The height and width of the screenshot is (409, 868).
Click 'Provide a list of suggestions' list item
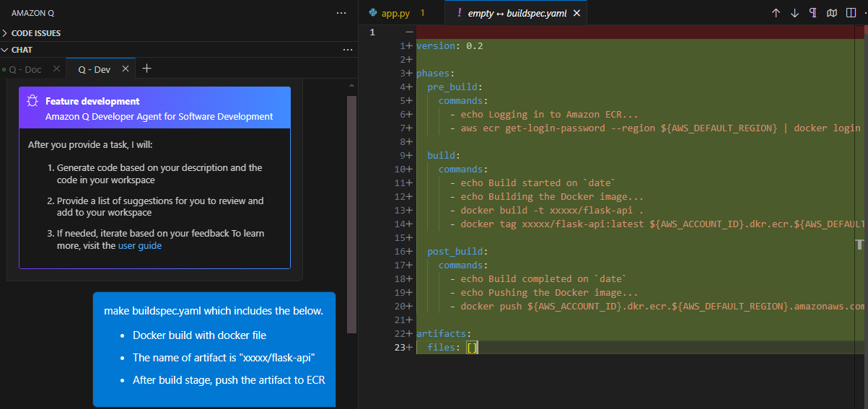(160, 206)
